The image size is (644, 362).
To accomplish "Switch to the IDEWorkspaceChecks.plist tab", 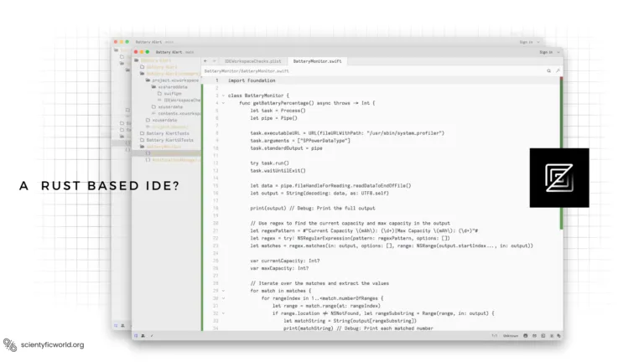I will point(252,61).
